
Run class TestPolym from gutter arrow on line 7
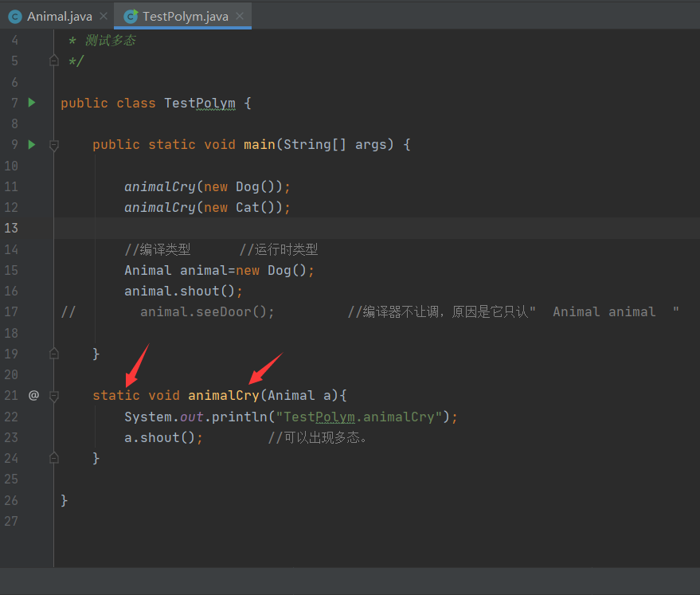coord(32,103)
